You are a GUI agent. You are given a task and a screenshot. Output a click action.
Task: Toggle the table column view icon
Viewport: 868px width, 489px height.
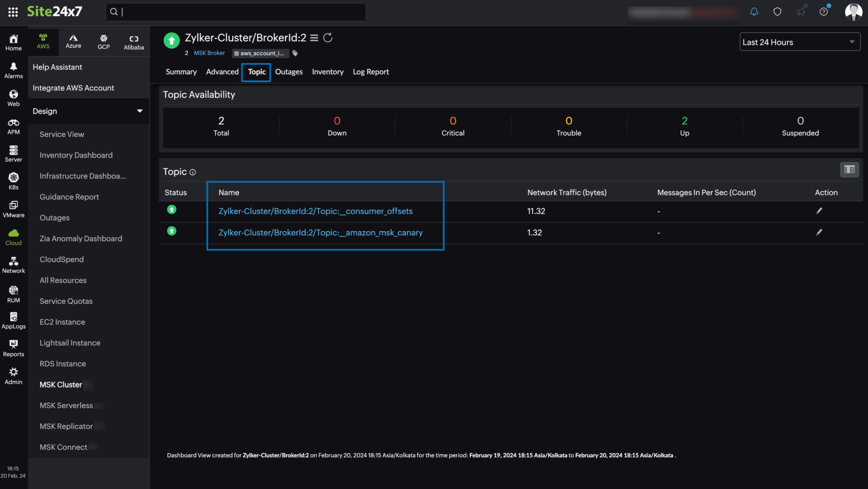point(849,170)
